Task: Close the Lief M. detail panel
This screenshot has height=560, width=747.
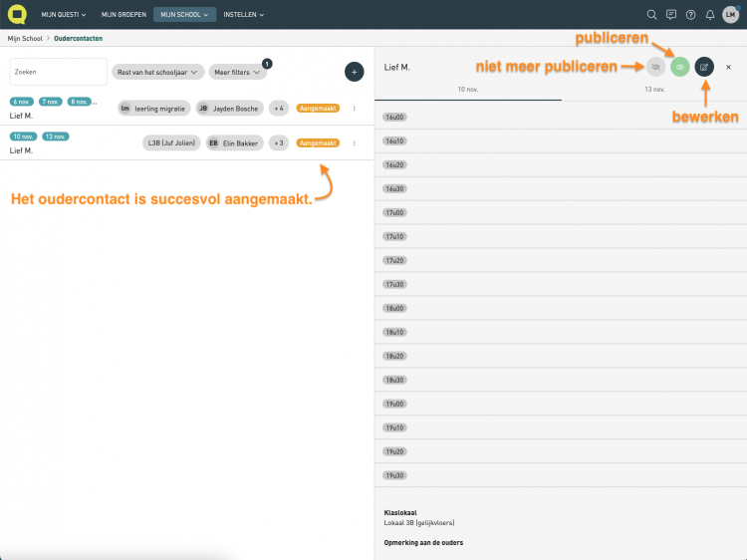Action: pyautogui.click(x=728, y=67)
